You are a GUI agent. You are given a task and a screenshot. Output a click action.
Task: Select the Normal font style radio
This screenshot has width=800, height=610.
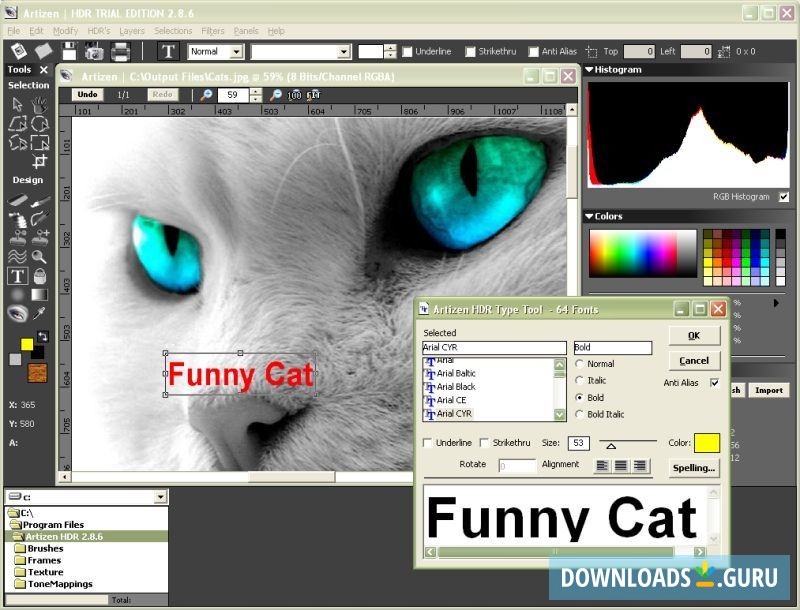click(579, 364)
